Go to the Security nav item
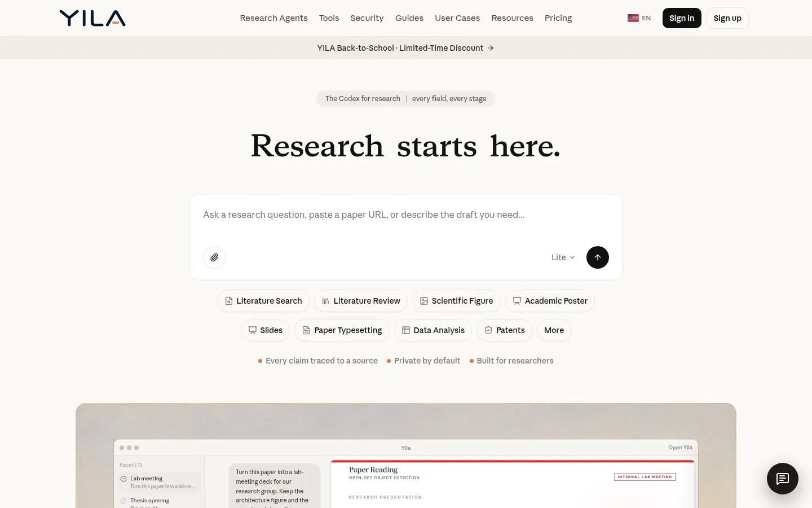 point(367,18)
